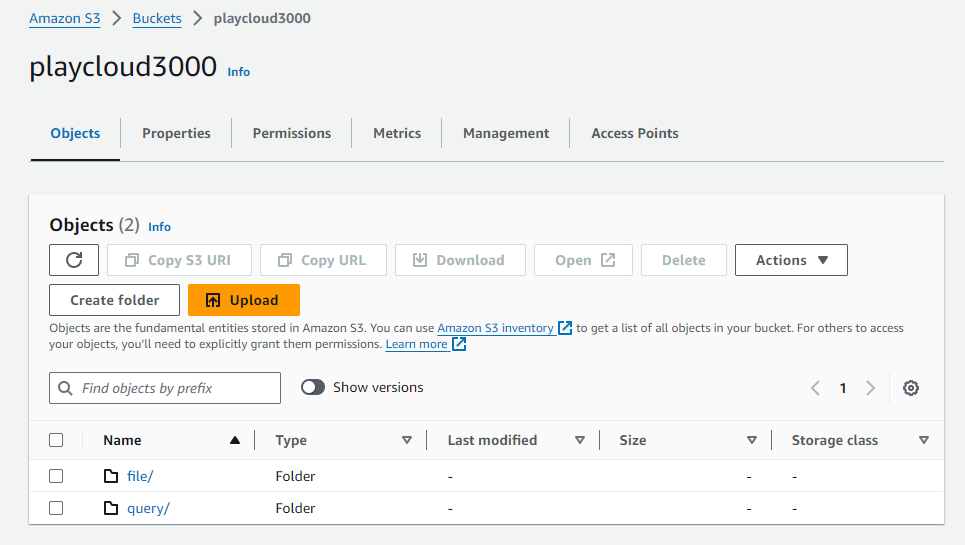The width and height of the screenshot is (965, 545).
Task: Expand the Actions dropdown
Action: [x=791, y=260]
